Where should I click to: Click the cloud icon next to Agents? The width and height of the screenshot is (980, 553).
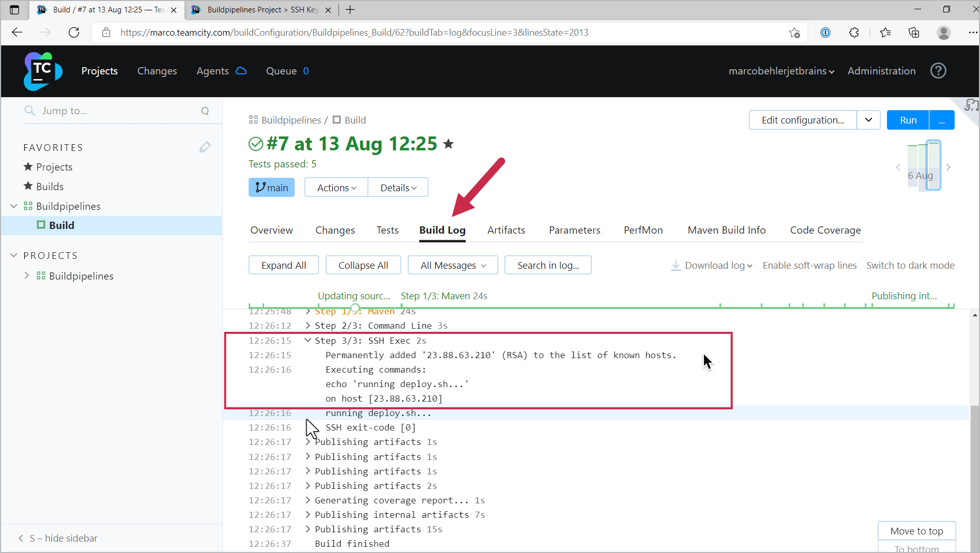click(x=241, y=70)
